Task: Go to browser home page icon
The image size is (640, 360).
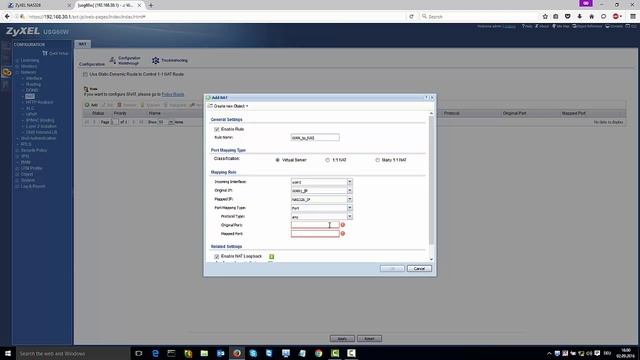Action: click(591, 16)
